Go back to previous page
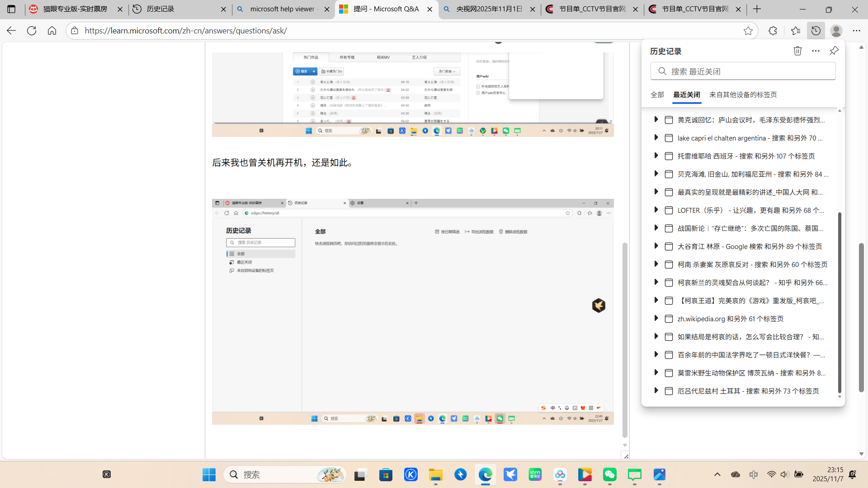 pyautogui.click(x=11, y=31)
